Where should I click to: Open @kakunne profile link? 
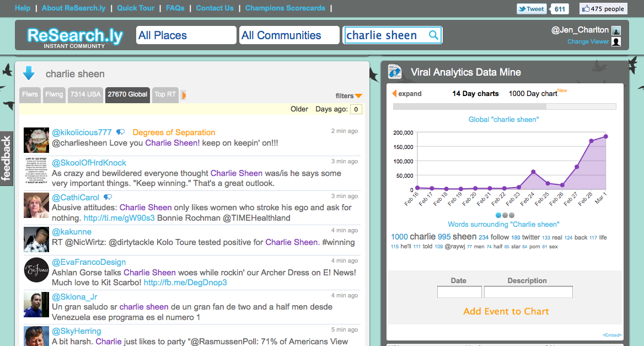[72, 232]
